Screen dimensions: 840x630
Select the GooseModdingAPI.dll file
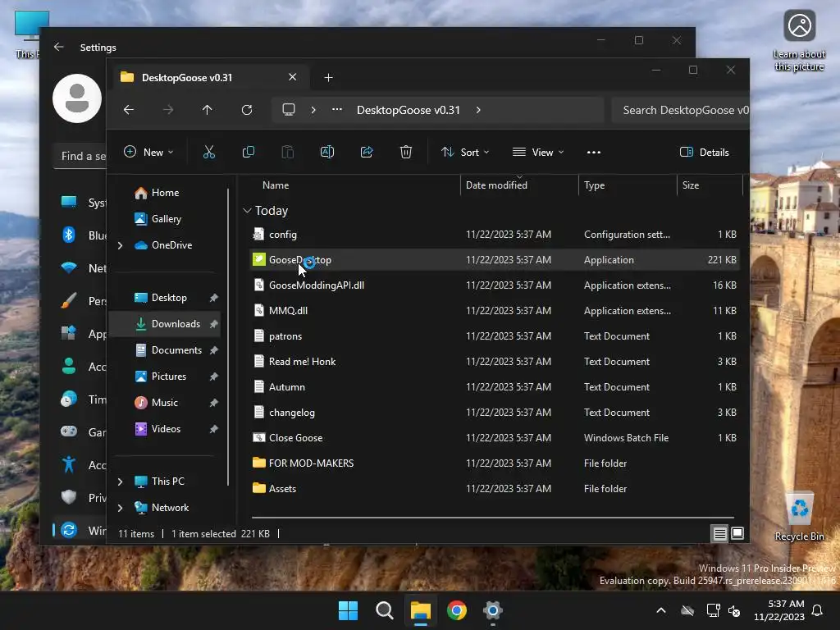[316, 285]
